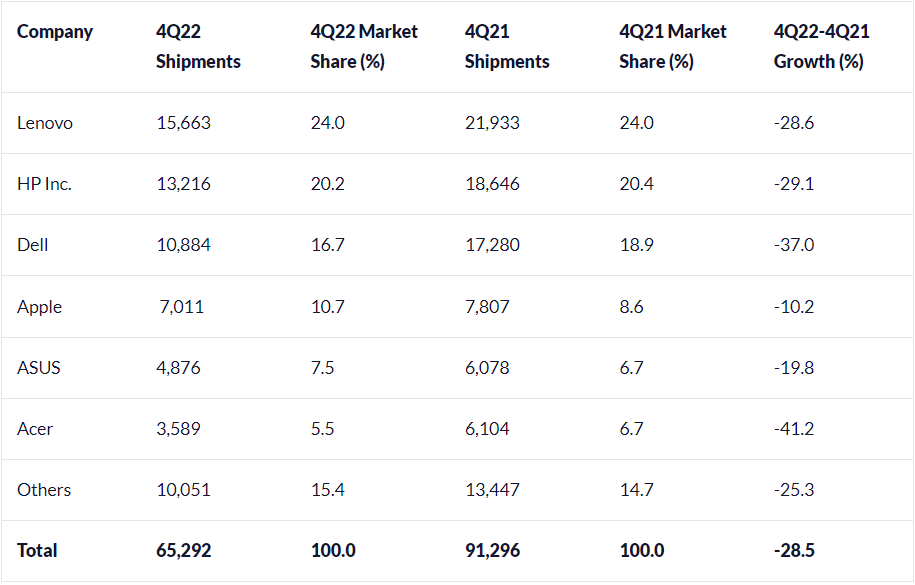
Task: Select the total 91,296 shipments value
Action: (492, 551)
